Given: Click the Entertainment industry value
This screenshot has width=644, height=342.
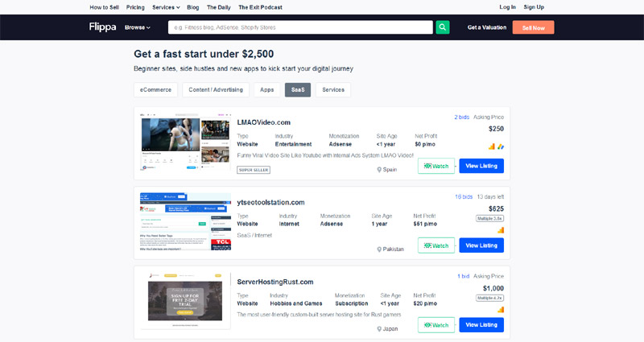Looking at the screenshot, I should 293,144.
